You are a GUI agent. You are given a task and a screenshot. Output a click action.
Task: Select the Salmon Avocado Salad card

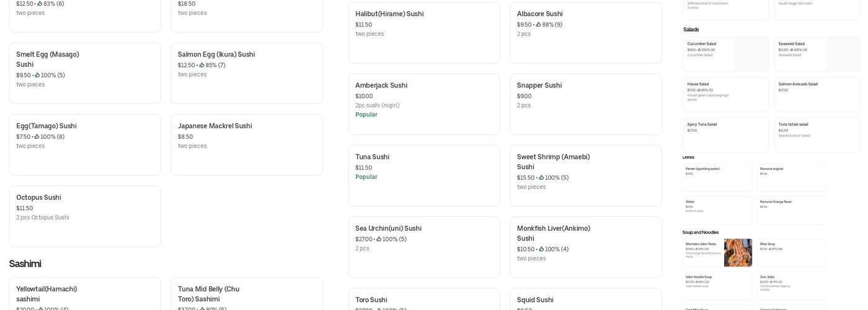click(817, 94)
